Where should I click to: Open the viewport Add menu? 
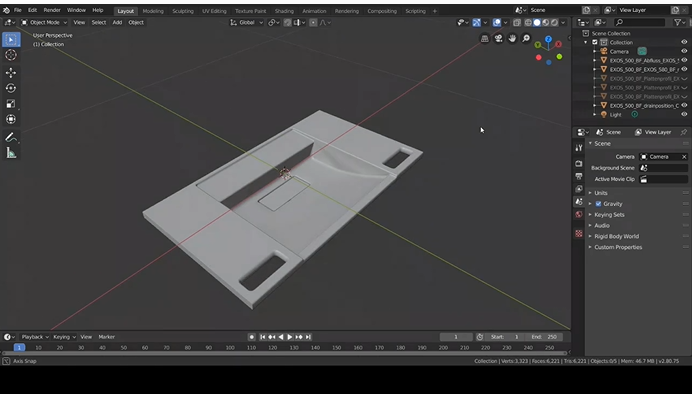(117, 23)
